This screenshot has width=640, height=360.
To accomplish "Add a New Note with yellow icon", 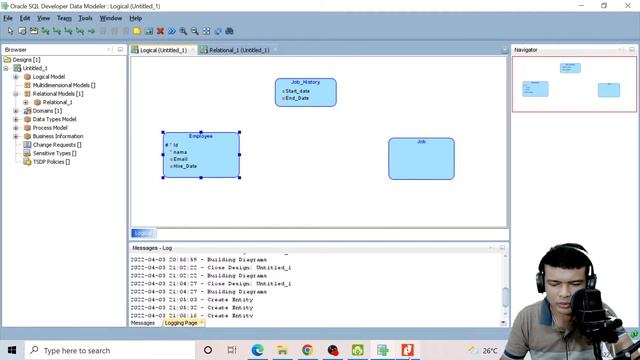I will point(137,31).
